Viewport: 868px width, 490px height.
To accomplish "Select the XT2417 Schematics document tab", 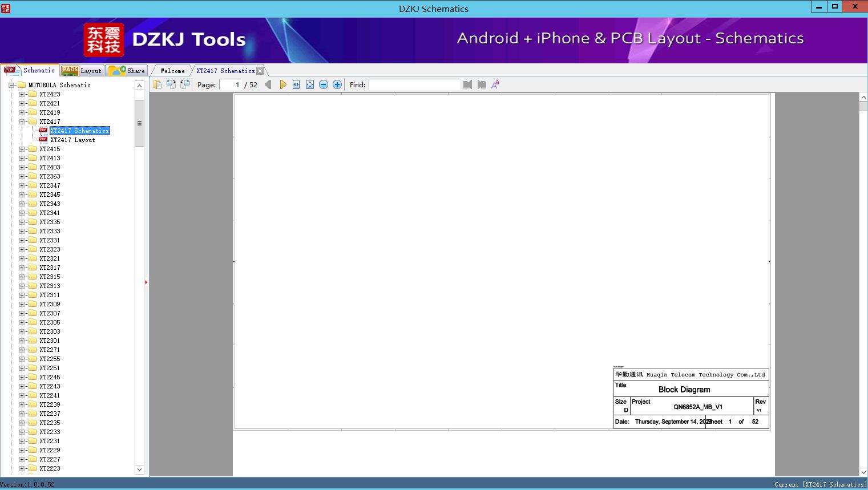I will pyautogui.click(x=225, y=71).
